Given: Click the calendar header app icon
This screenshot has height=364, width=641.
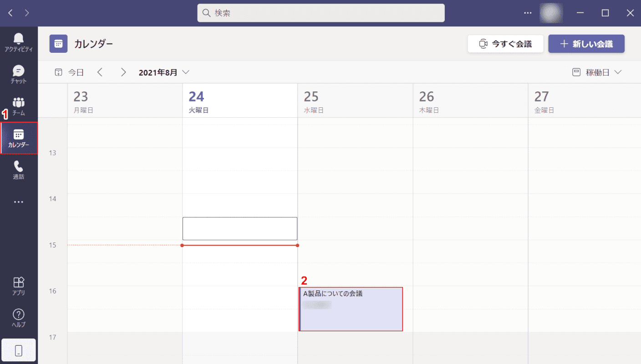Looking at the screenshot, I should pos(58,44).
